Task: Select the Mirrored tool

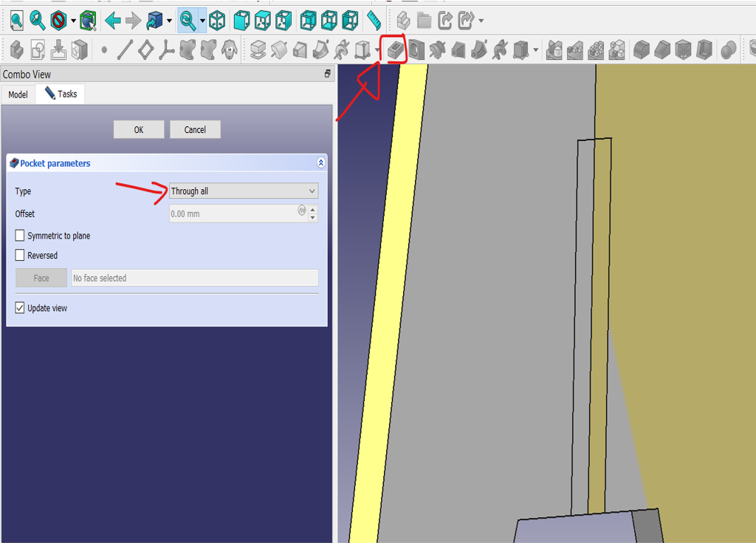Action: point(554,49)
